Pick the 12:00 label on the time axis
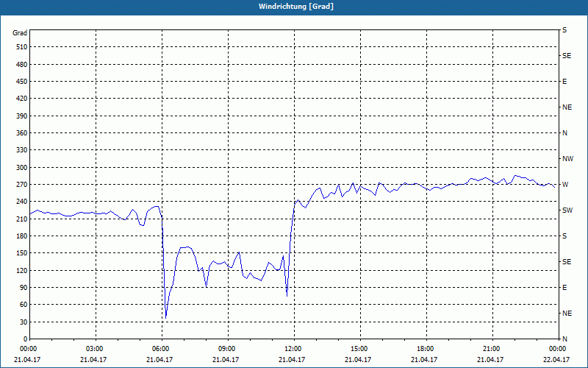The image size is (588, 368). (x=292, y=349)
